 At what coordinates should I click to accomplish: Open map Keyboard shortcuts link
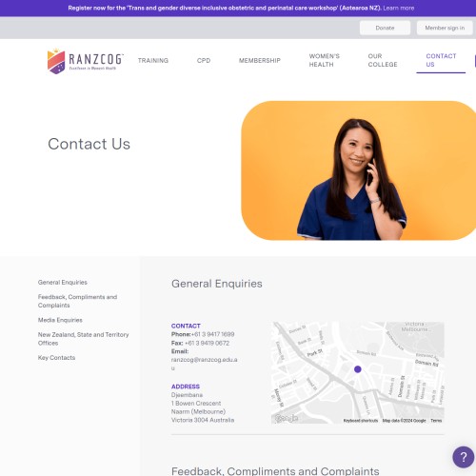(x=361, y=421)
